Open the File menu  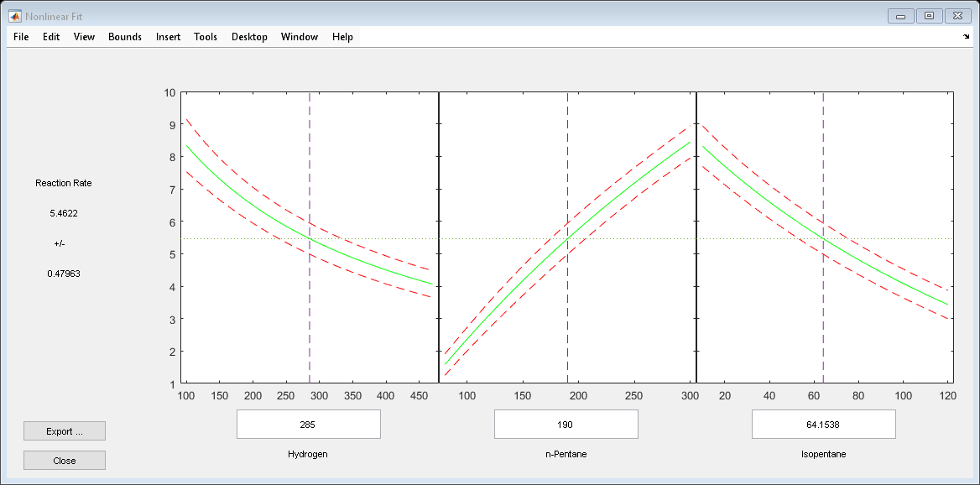coord(21,37)
